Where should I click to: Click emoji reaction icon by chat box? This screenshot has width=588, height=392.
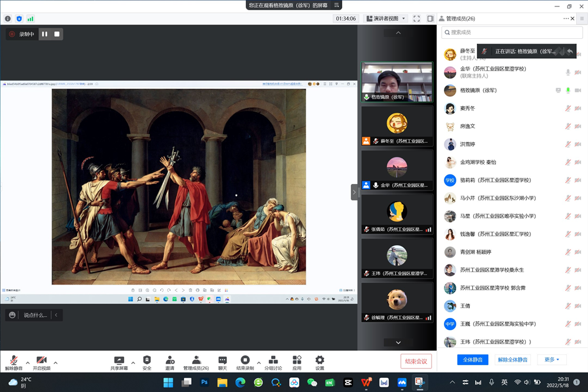point(12,315)
